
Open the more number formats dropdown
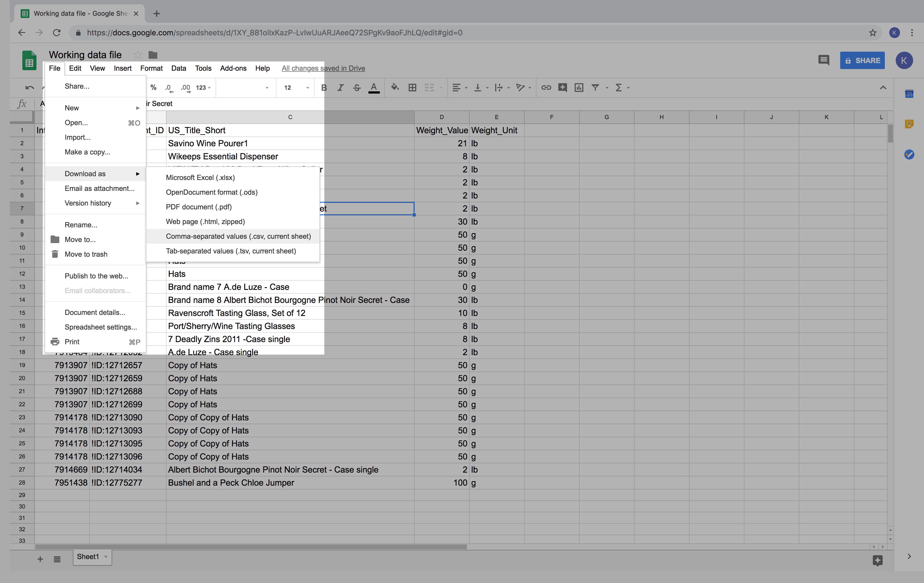pyautogui.click(x=203, y=88)
